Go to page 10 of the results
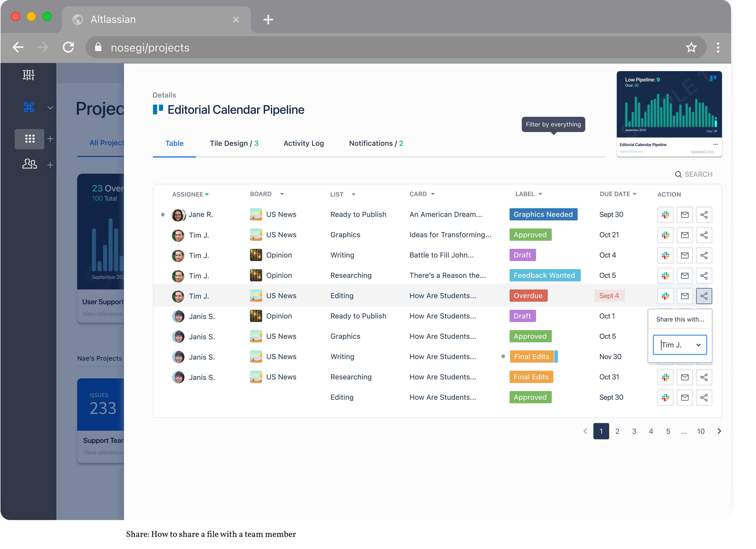Image resolution: width=756 pixels, height=549 pixels. [x=701, y=431]
